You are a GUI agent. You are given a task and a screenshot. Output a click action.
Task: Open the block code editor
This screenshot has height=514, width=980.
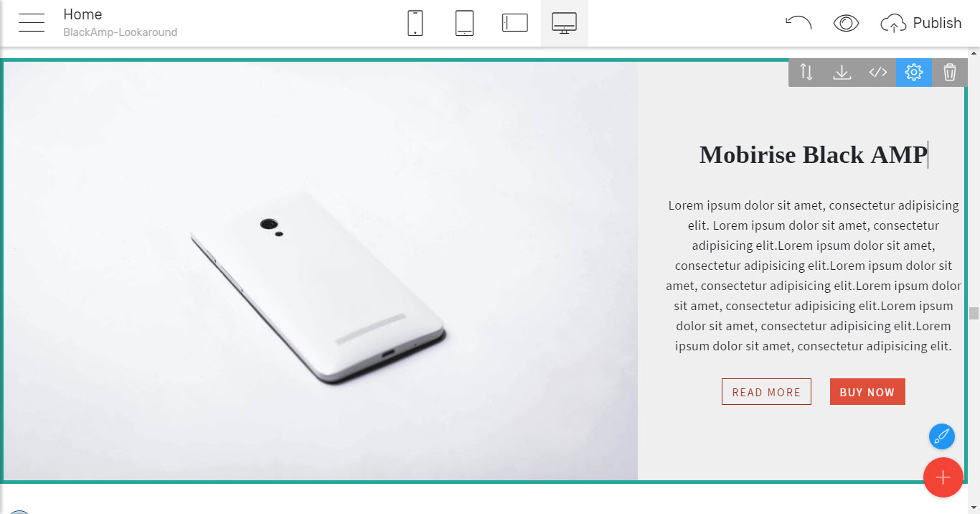pos(878,73)
